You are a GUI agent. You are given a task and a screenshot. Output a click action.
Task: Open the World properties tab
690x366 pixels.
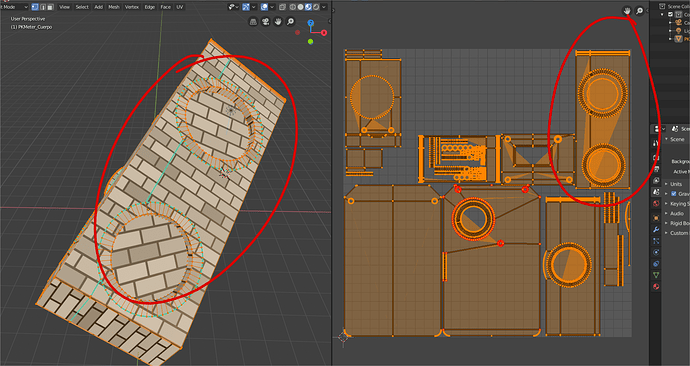[656, 204]
